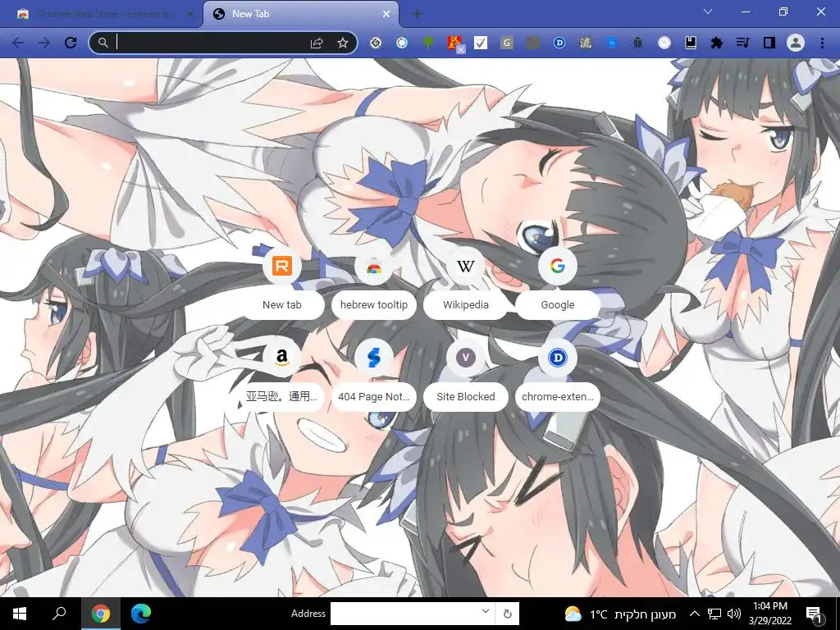Reload the current page
Screen dimensions: 840x630
pos(71,43)
